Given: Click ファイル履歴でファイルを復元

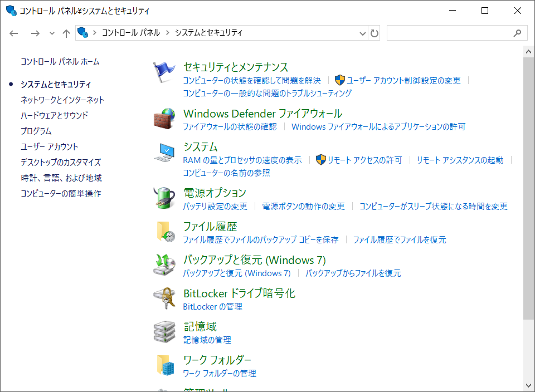Looking at the screenshot, I should click(x=400, y=239).
